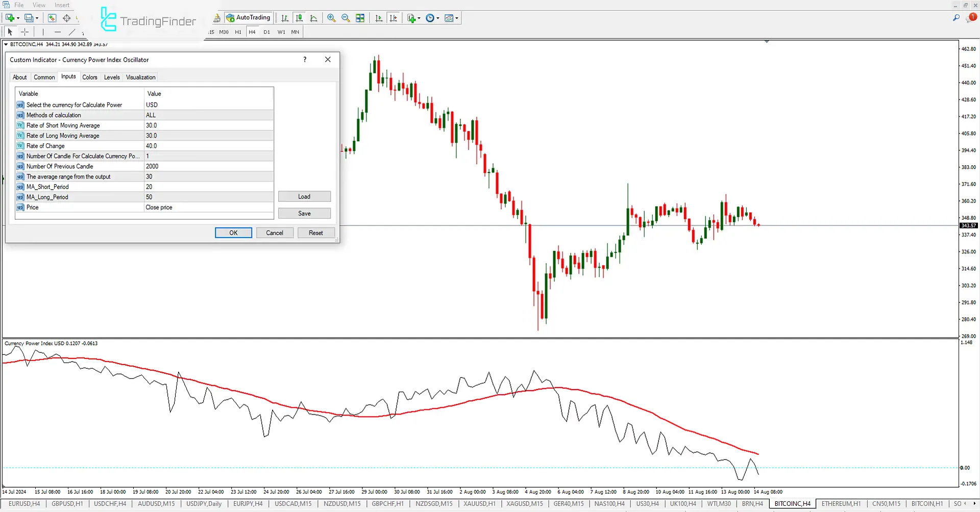Toggle the AutoTrading button
Image resolution: width=980 pixels, height=512 pixels.
(248, 18)
